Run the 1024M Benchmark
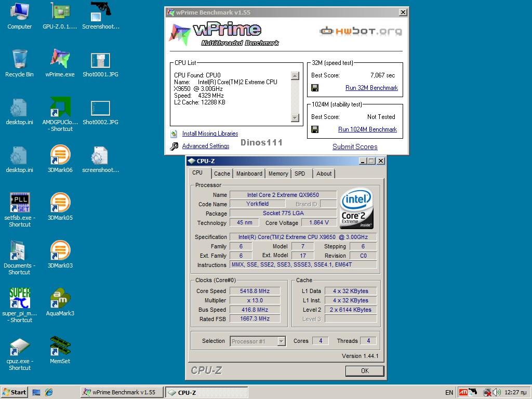532x399 pixels. point(367,129)
